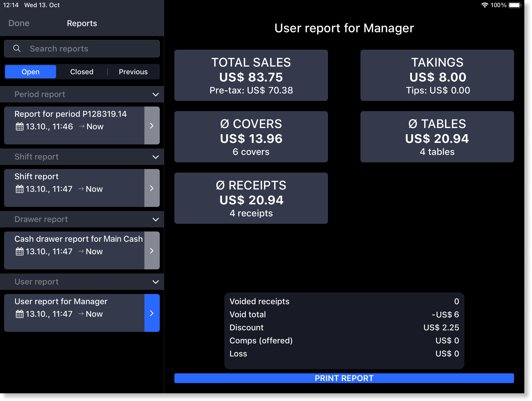This screenshot has width=532, height=401.
Task: Click calendar icon in Cash drawer row
Action: (x=19, y=251)
